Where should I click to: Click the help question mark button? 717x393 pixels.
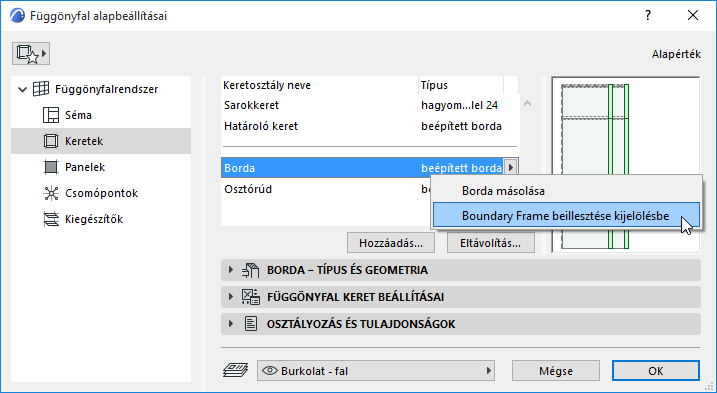(648, 16)
